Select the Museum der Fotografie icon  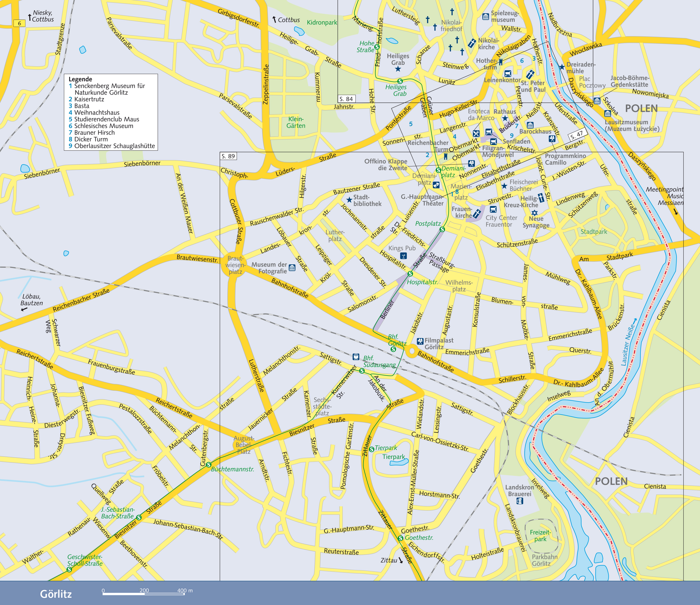[292, 268]
